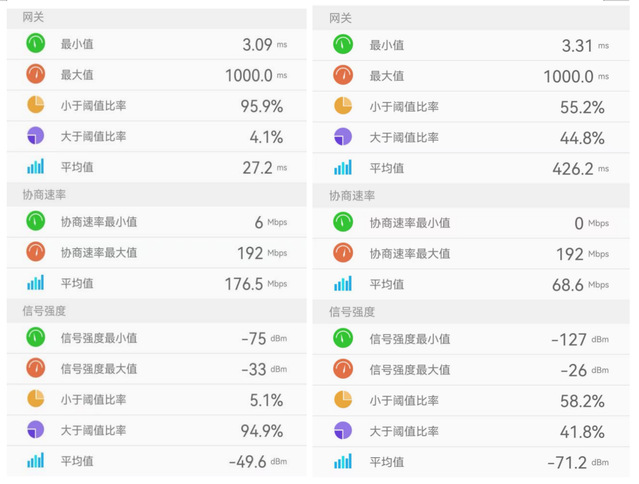Click yellow pie icon for left gateway 小于阈值比率

pos(36,106)
